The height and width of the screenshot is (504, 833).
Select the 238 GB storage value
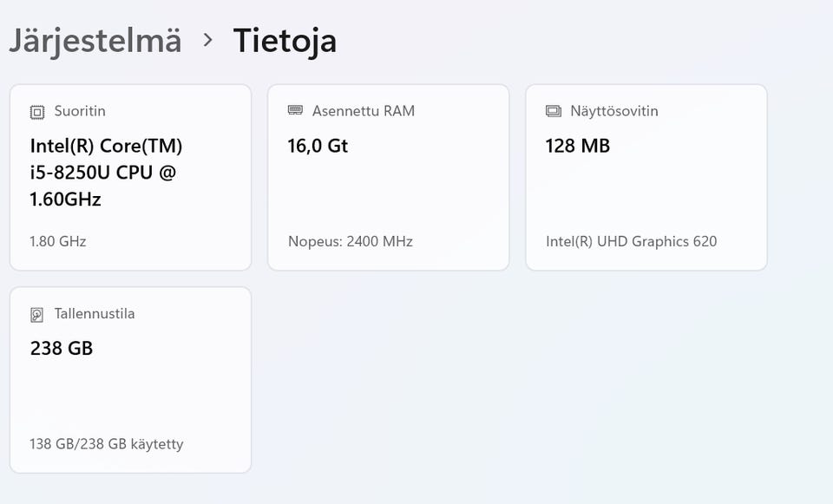(x=62, y=349)
